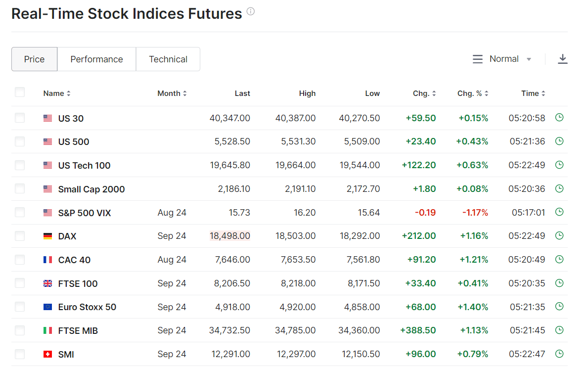Open the Small Cap 2000 link
Viewport: 588px width, 367px height.
pos(91,189)
